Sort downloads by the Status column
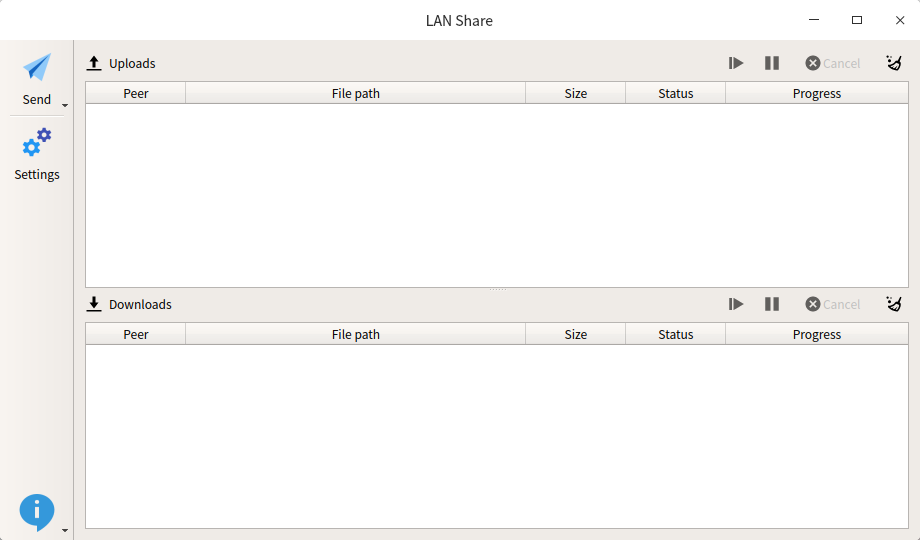The image size is (920, 540). coord(675,334)
